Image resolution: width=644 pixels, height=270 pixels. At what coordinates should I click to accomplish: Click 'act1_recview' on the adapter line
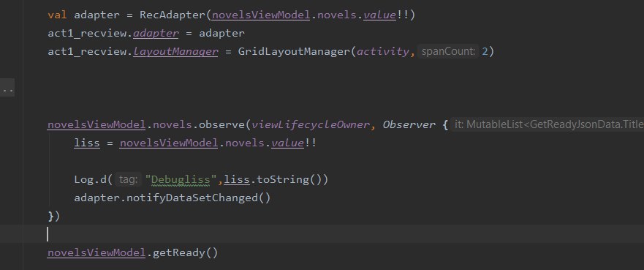[x=87, y=33]
